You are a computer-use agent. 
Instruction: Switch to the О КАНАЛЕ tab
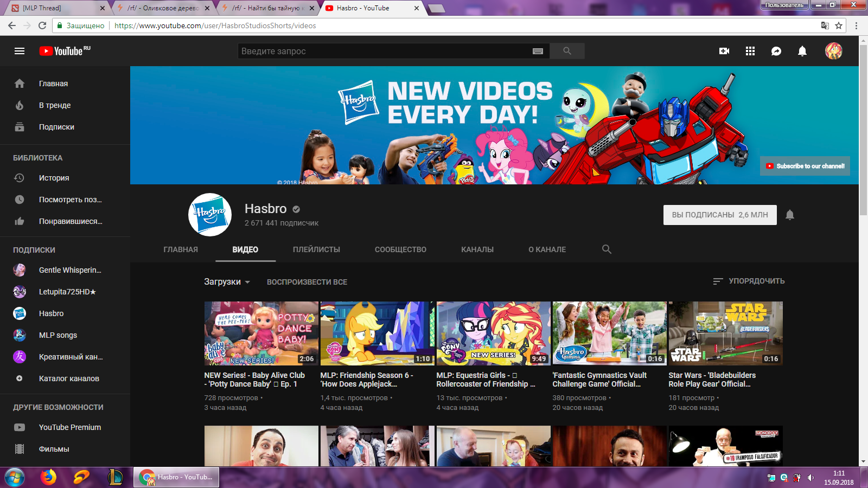point(547,249)
